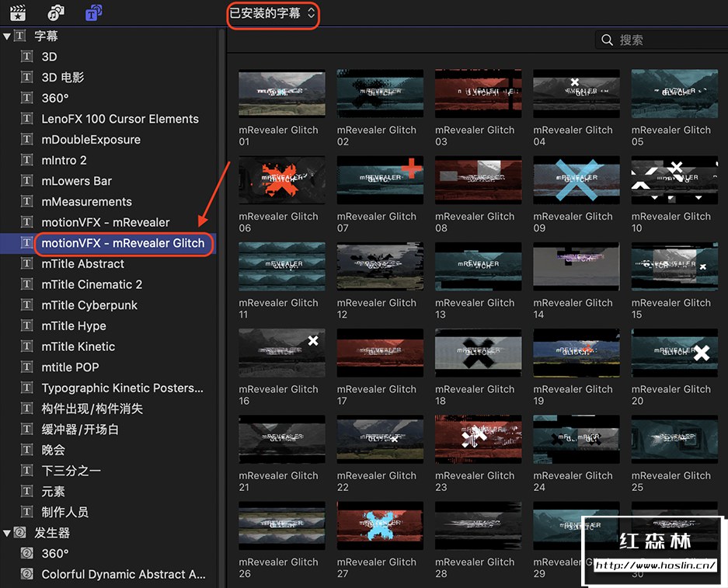The image size is (728, 588).
Task: Click the T icon beside 360° title category
Action: [27, 98]
